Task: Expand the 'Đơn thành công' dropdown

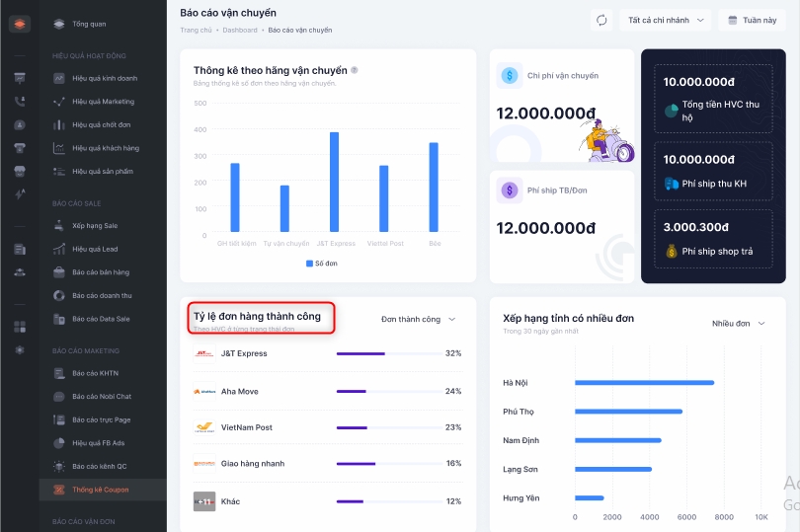Action: [418, 319]
